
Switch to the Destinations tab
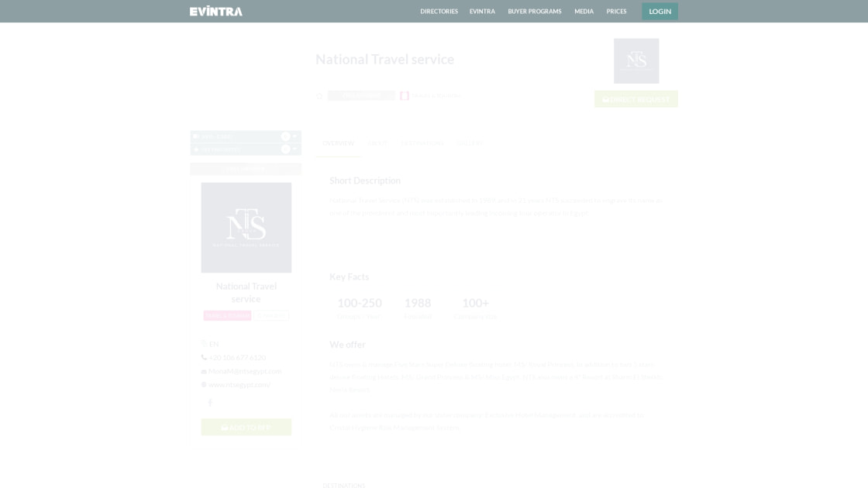(x=422, y=143)
